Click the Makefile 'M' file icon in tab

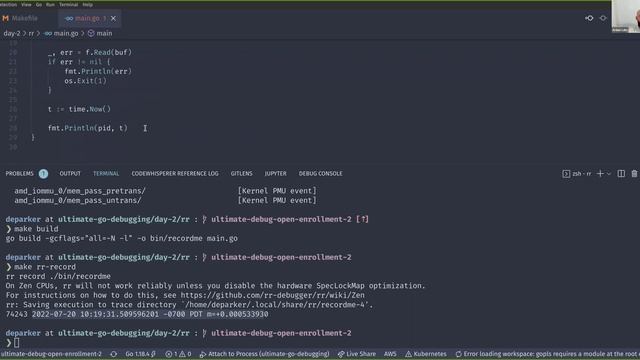5,18
